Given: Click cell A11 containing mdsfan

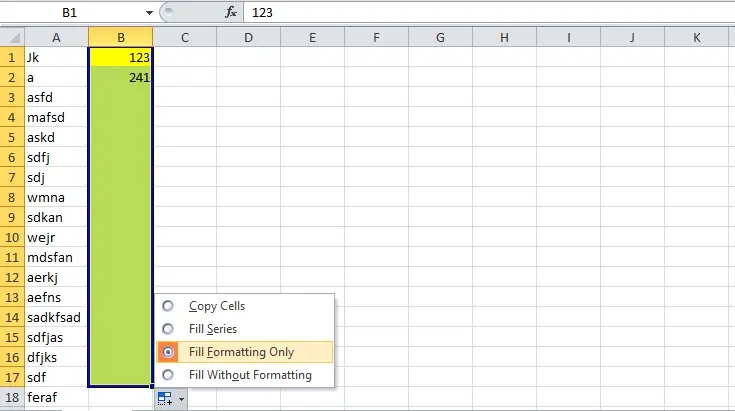Looking at the screenshot, I should pyautogui.click(x=56, y=257).
